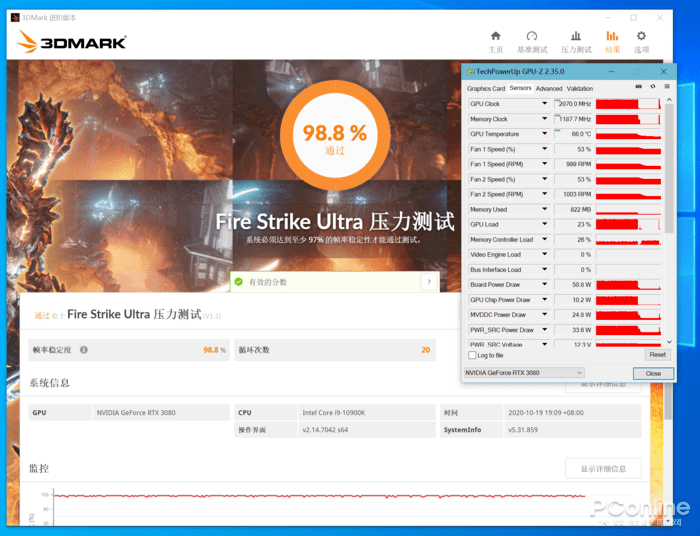The width and height of the screenshot is (700, 536).
Task: Click the GPU Clock history graph
Action: tap(628, 104)
